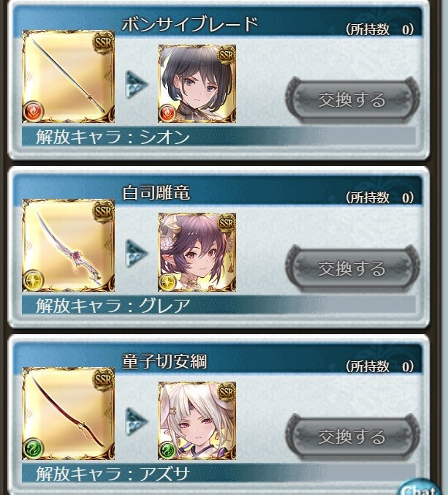Click the 童子切安綱 title header

point(164,361)
